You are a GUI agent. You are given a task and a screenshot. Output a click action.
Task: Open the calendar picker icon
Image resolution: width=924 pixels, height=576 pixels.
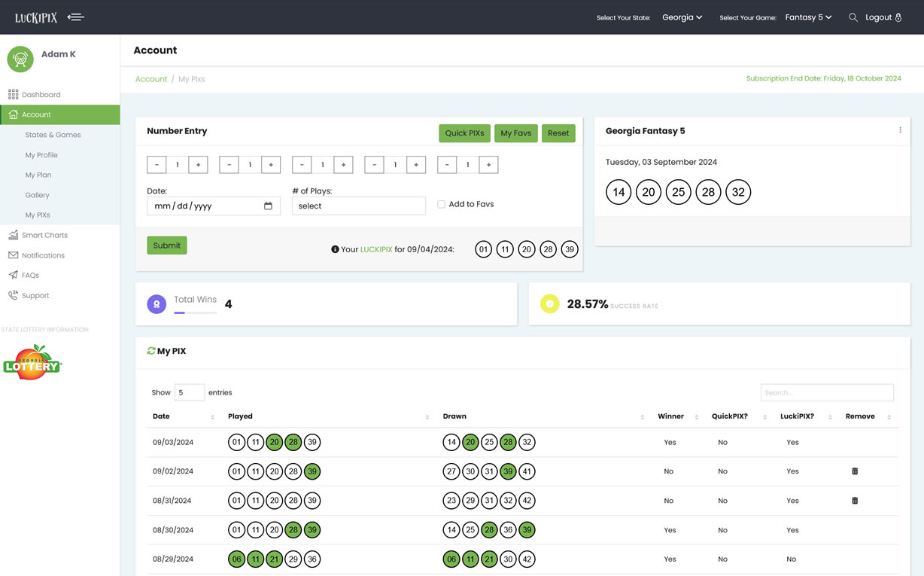tap(268, 206)
